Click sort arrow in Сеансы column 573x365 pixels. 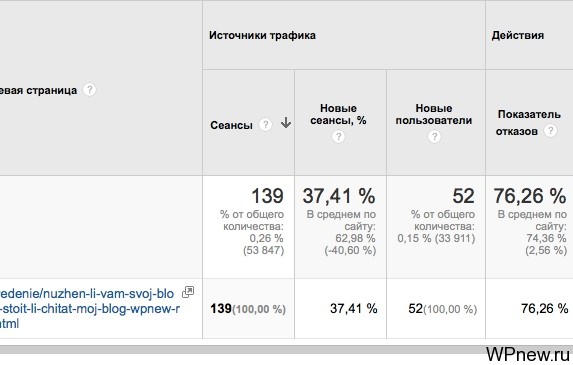point(286,123)
